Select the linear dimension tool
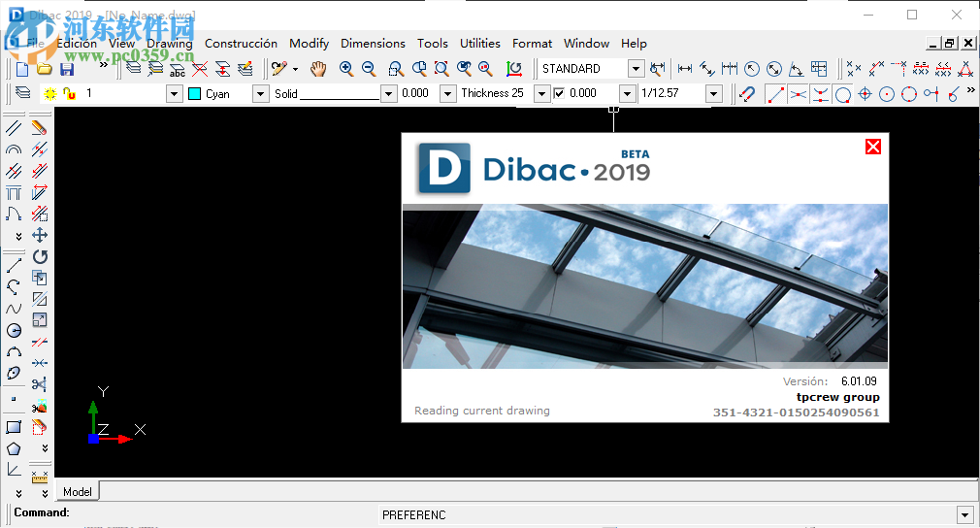 pyautogui.click(x=685, y=69)
